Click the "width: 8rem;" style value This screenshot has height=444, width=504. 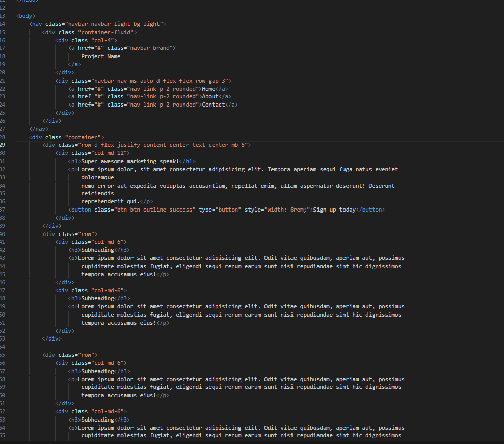(x=283, y=210)
